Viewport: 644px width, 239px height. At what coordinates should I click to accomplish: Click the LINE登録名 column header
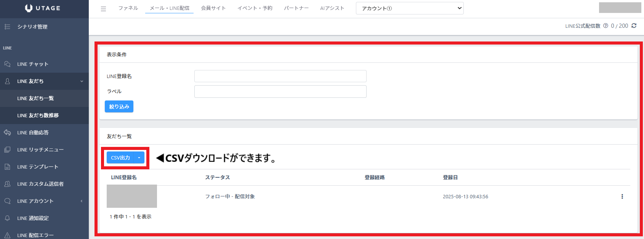pyautogui.click(x=124, y=177)
